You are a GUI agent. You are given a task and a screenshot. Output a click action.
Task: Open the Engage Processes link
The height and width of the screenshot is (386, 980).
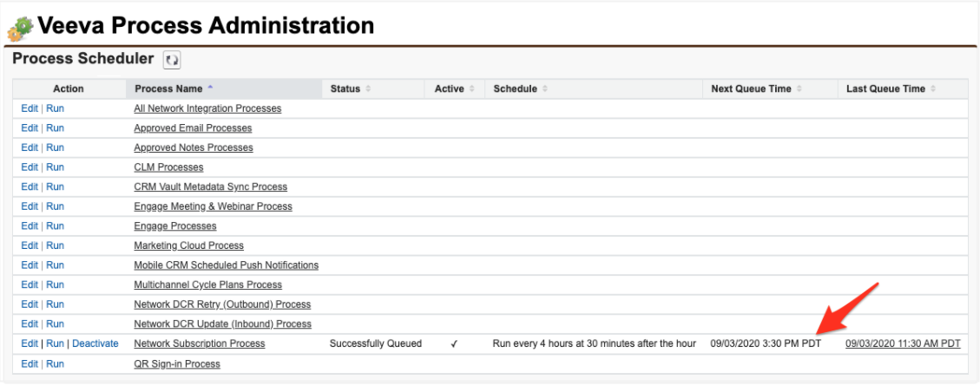pyautogui.click(x=175, y=226)
